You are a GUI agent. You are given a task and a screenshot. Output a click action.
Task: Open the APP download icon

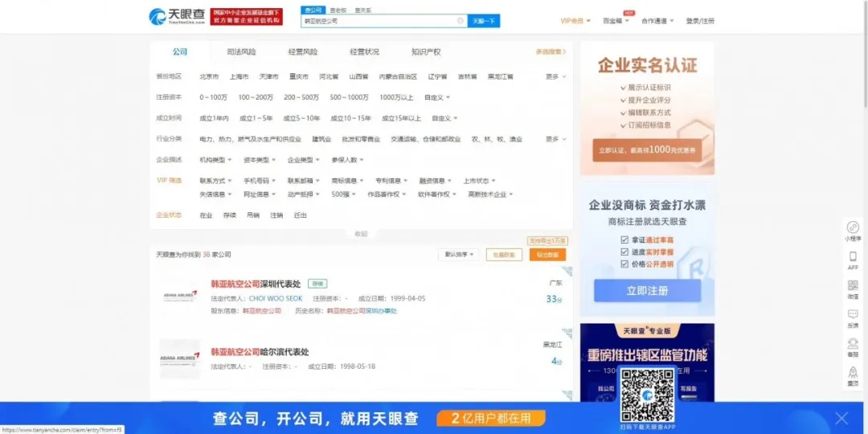[x=853, y=260]
